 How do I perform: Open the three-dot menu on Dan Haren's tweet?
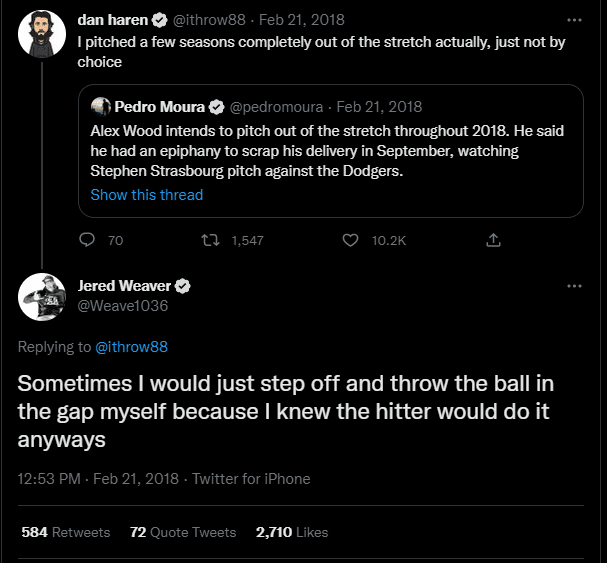click(574, 19)
